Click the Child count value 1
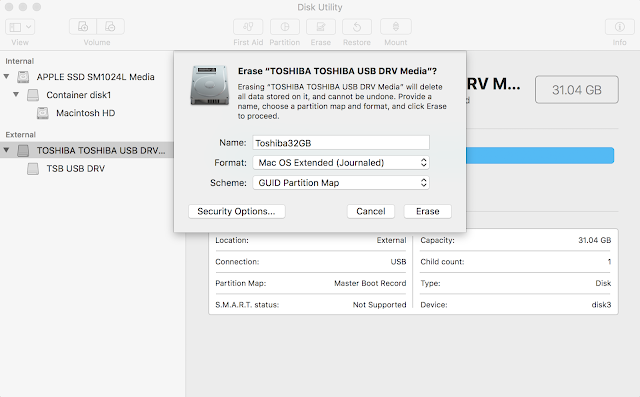The height and width of the screenshot is (397, 640). [x=609, y=262]
